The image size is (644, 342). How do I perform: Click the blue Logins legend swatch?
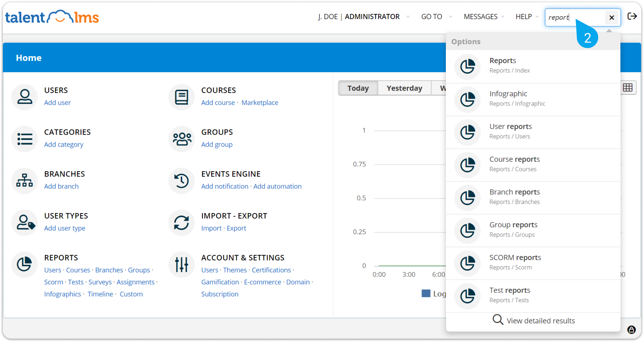click(426, 293)
